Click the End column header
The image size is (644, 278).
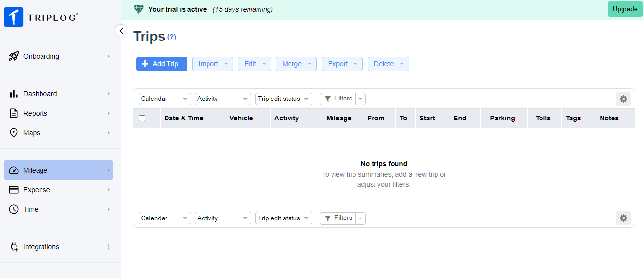[x=465, y=118]
